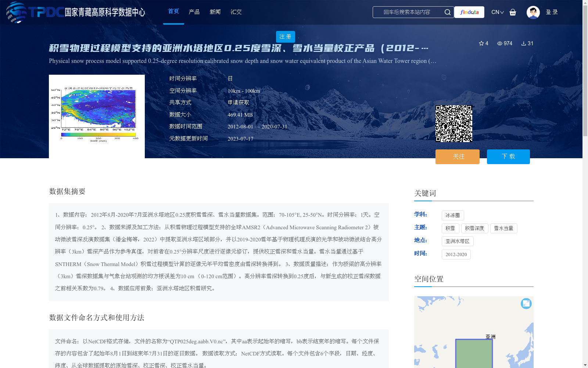Click the green map extent rectangle

[474, 353]
